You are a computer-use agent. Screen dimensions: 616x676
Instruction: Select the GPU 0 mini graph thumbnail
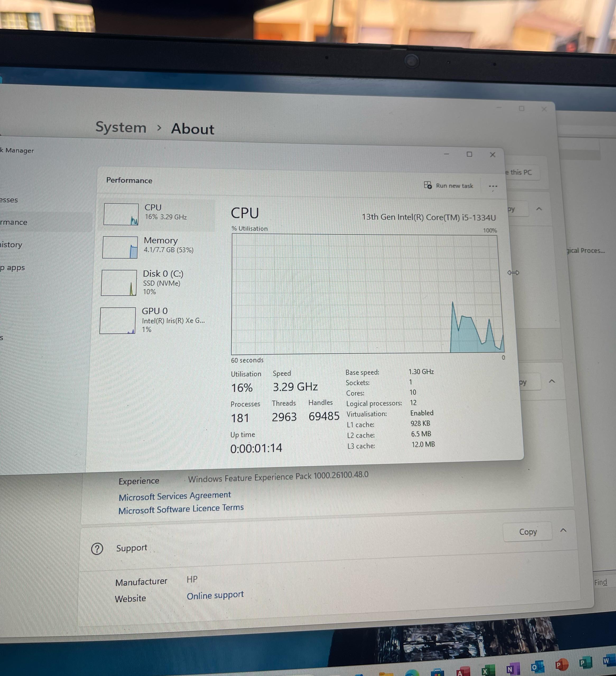(117, 320)
